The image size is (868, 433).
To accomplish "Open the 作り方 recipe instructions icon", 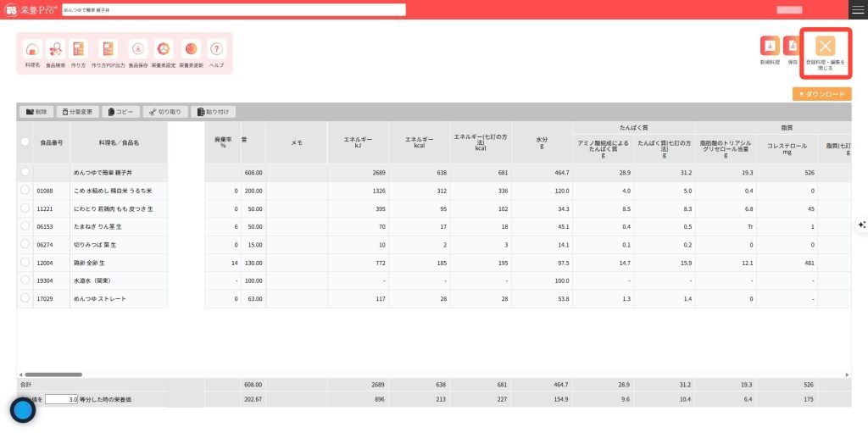I will click(78, 49).
